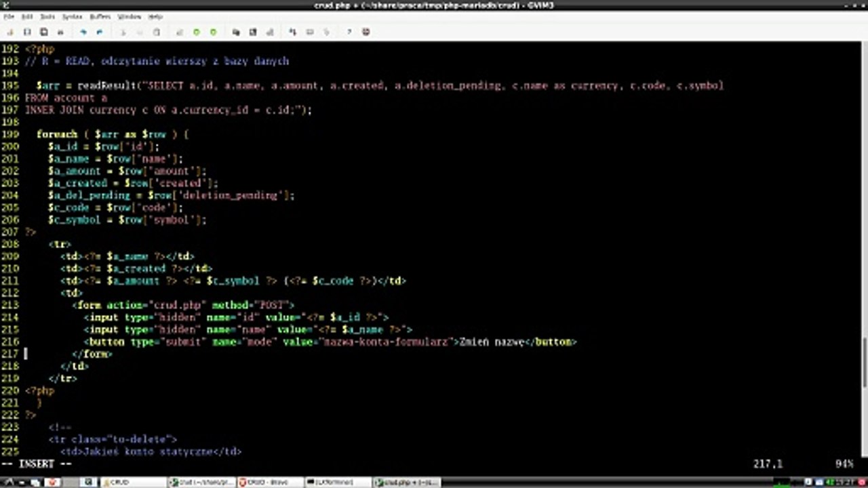Open the Edit menu
The height and width of the screenshot is (488, 868).
(27, 16)
